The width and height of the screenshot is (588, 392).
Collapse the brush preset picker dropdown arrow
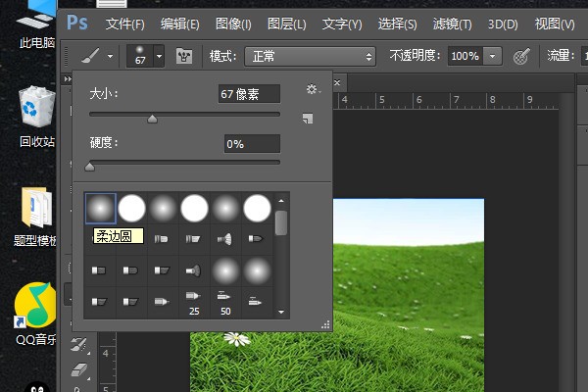pyautogui.click(x=160, y=56)
